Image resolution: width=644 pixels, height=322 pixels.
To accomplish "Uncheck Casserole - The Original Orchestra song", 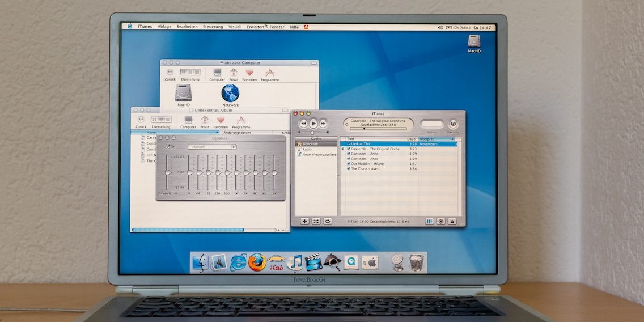I will point(348,149).
